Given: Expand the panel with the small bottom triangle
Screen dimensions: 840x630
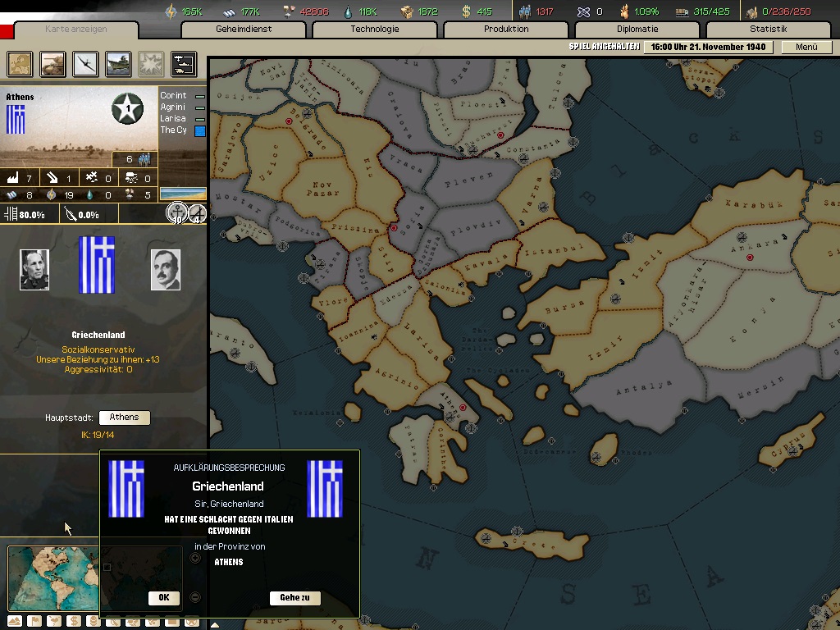Looking at the screenshot, I should point(214,624).
